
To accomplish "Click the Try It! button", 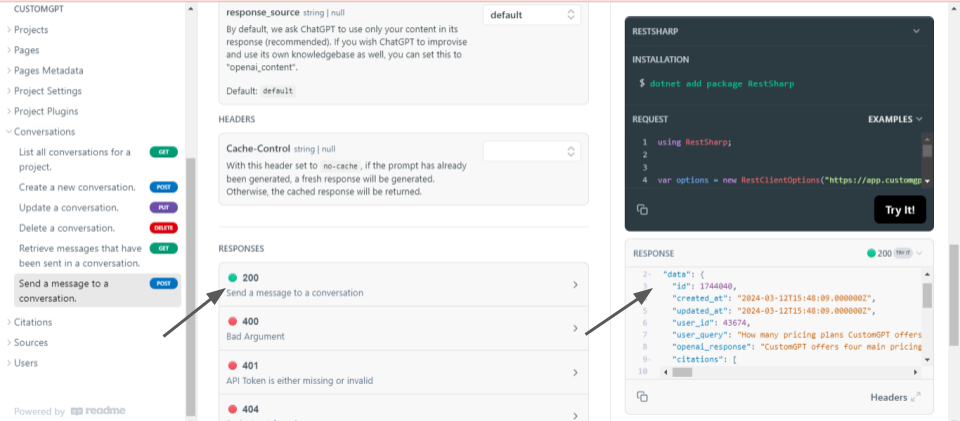I will pyautogui.click(x=899, y=210).
